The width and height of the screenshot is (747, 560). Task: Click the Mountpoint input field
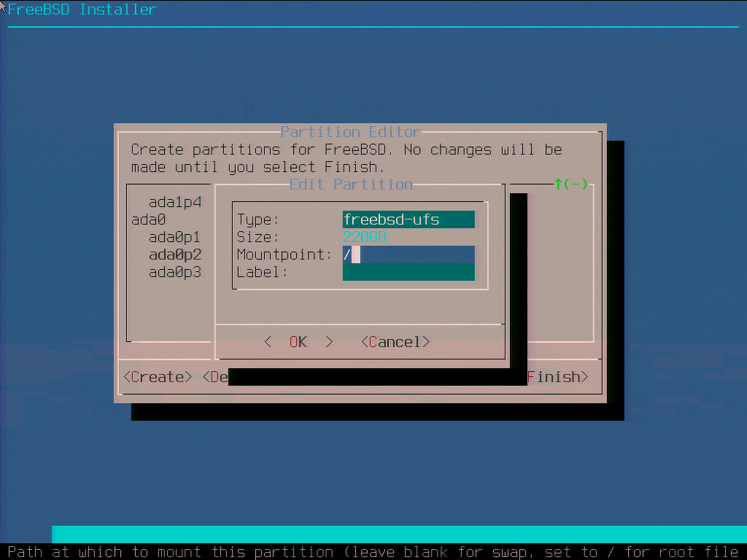click(x=409, y=254)
